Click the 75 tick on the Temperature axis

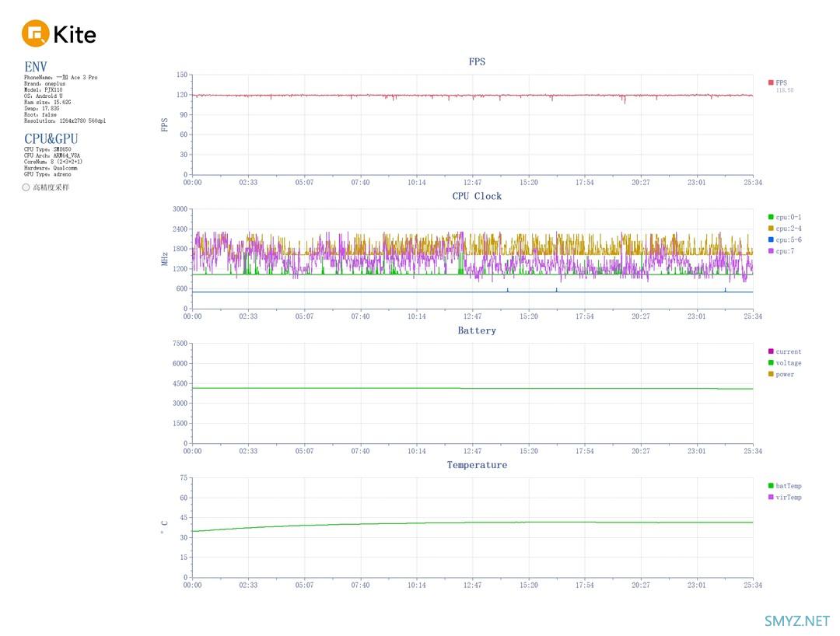pyautogui.click(x=184, y=477)
